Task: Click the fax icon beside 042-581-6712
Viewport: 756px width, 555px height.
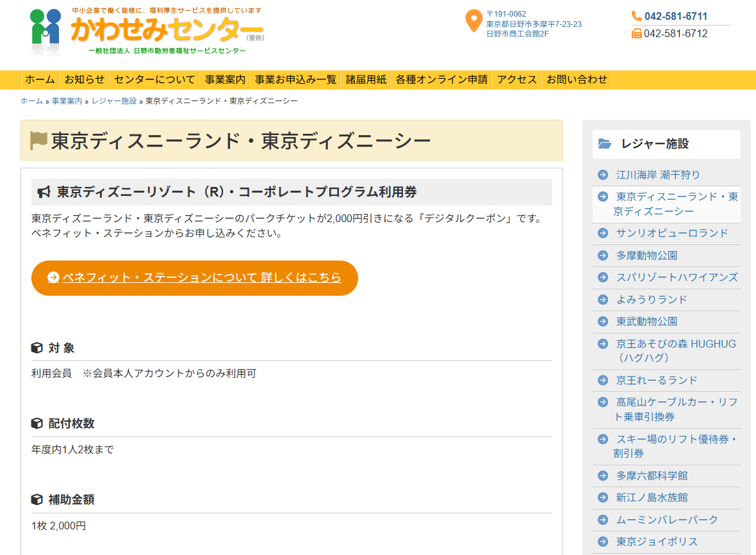Action: point(636,34)
